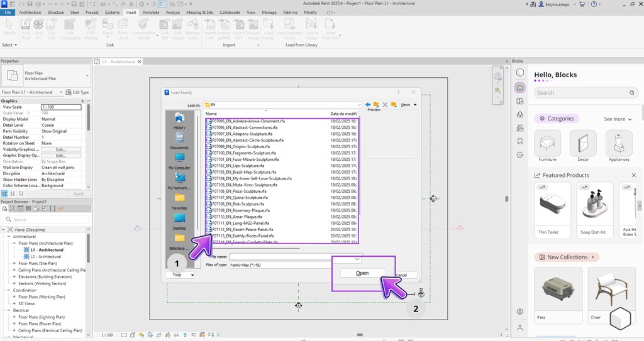The image size is (644, 341).
Task: Click Edit Type in Properties panel
Action: click(78, 92)
